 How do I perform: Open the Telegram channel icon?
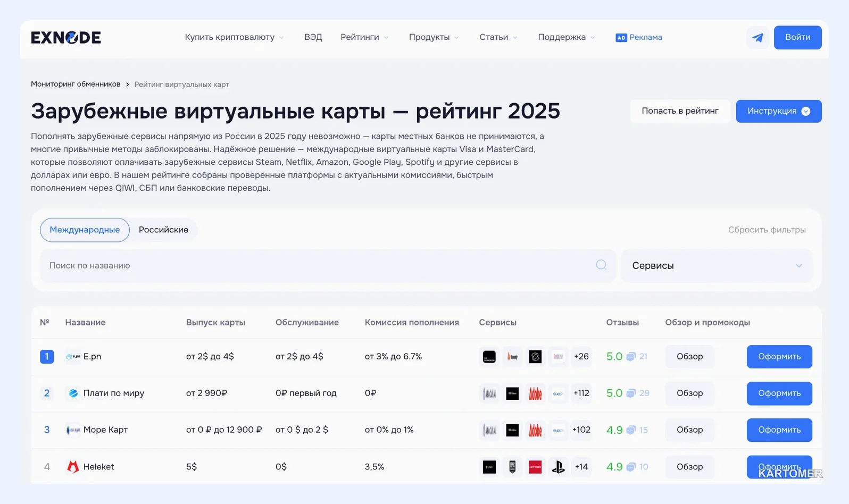pyautogui.click(x=758, y=37)
